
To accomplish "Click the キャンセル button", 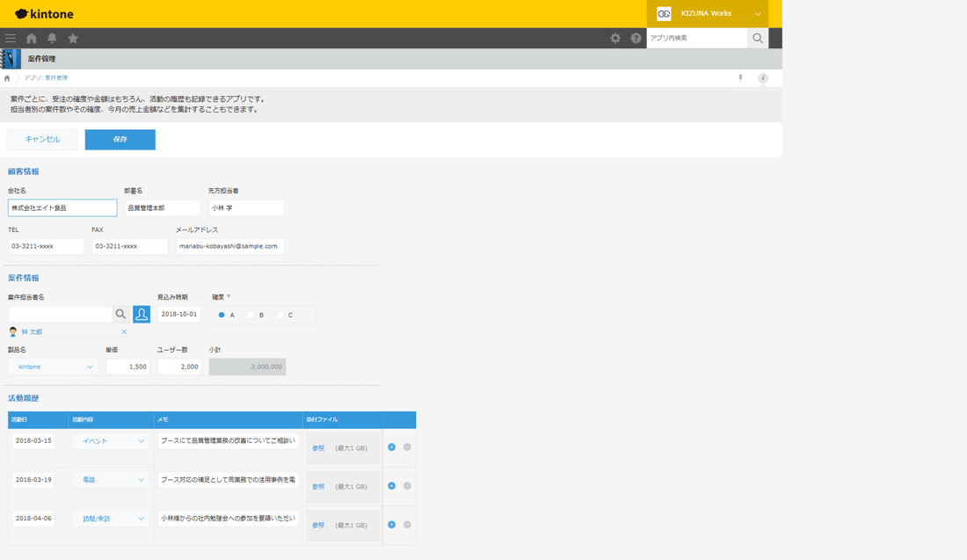I will (42, 140).
